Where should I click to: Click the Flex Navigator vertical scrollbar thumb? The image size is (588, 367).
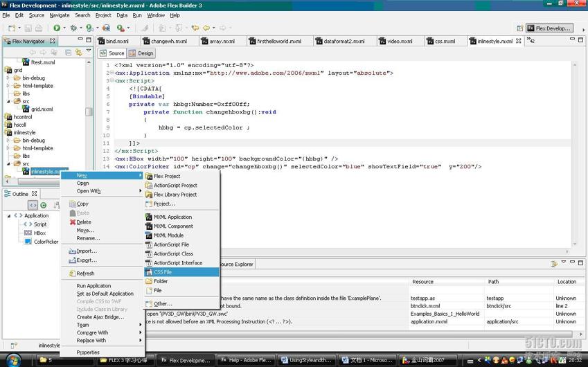(x=89, y=111)
